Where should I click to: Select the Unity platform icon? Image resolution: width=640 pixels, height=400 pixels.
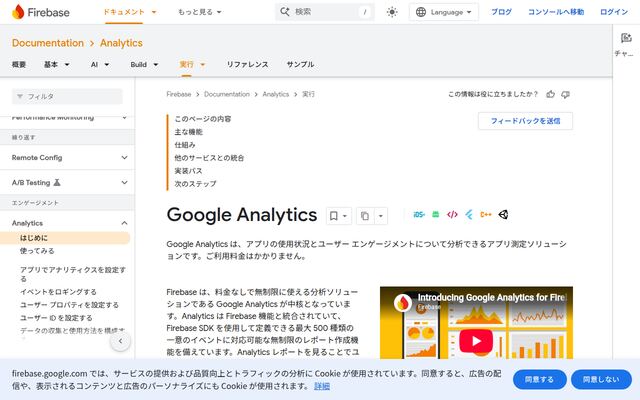pos(503,215)
